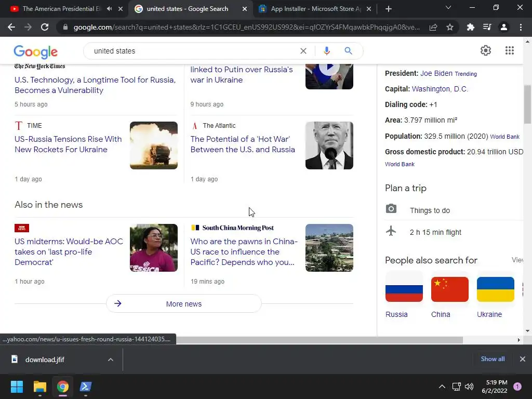The width and height of the screenshot is (532, 399).
Task: Reload the page with the refresh icon
Action: (45, 27)
